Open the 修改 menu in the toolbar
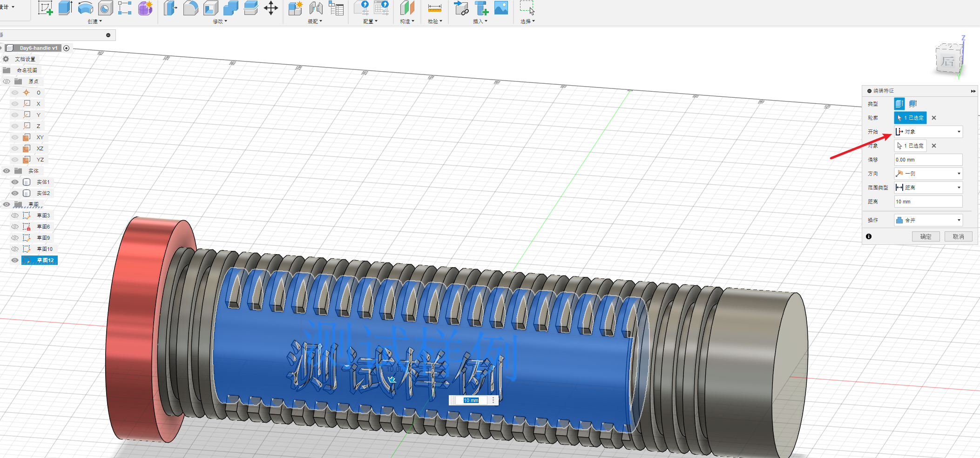The height and width of the screenshot is (458, 980). tap(220, 21)
